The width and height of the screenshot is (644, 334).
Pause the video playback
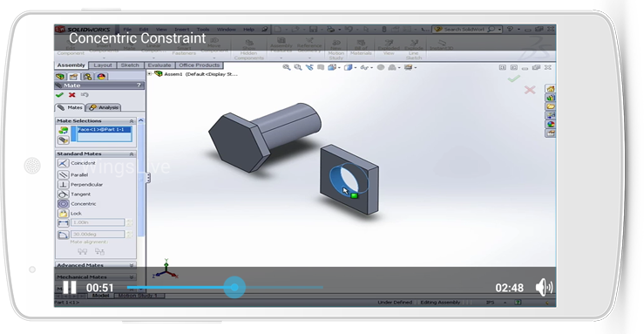coord(70,287)
